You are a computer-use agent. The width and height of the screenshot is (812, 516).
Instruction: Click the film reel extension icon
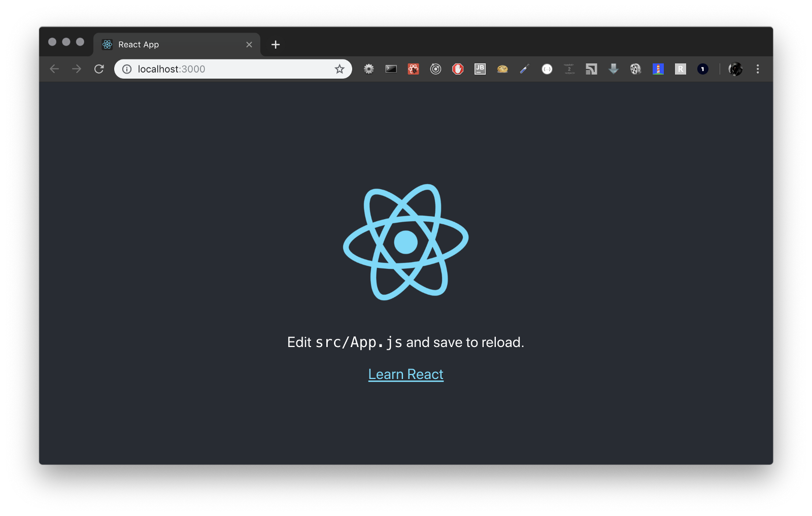[x=636, y=69]
